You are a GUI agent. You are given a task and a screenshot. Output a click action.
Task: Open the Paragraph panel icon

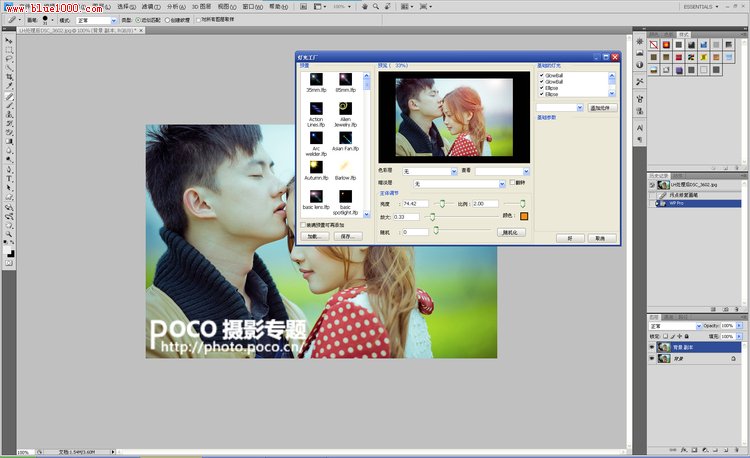(x=640, y=140)
